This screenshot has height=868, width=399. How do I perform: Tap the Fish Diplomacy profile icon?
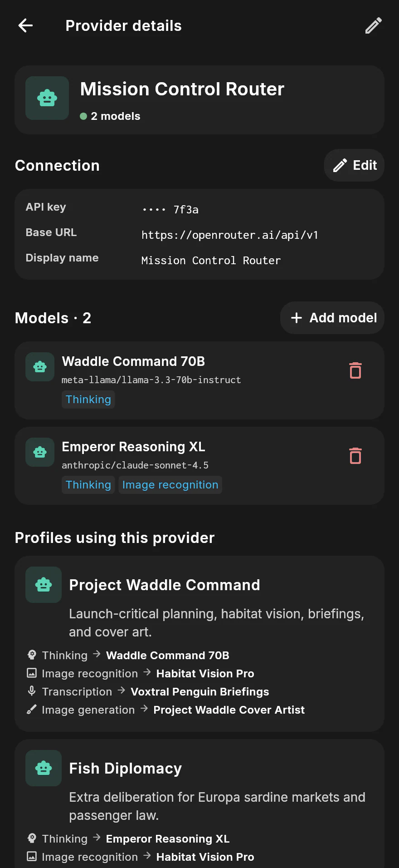44,768
